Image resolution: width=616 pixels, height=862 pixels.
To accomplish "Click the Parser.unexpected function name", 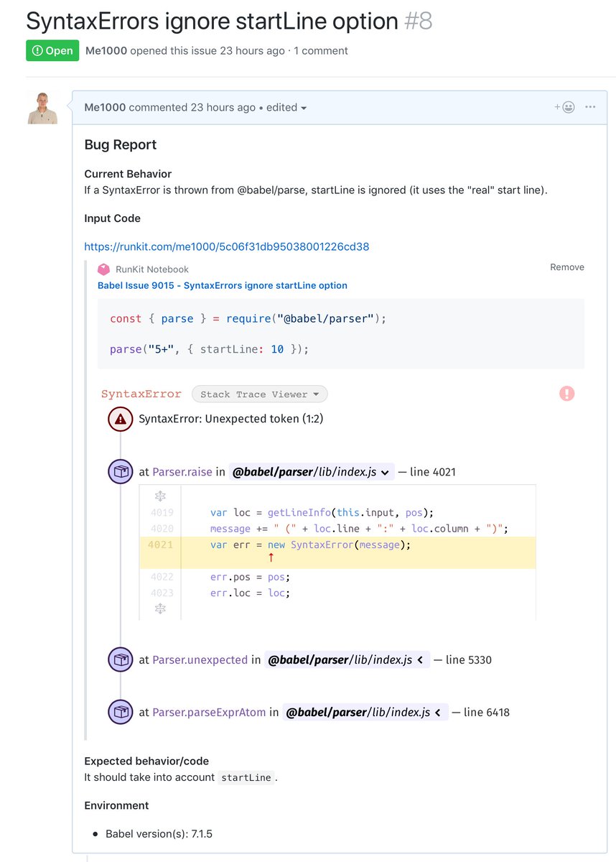I will 200,659.
